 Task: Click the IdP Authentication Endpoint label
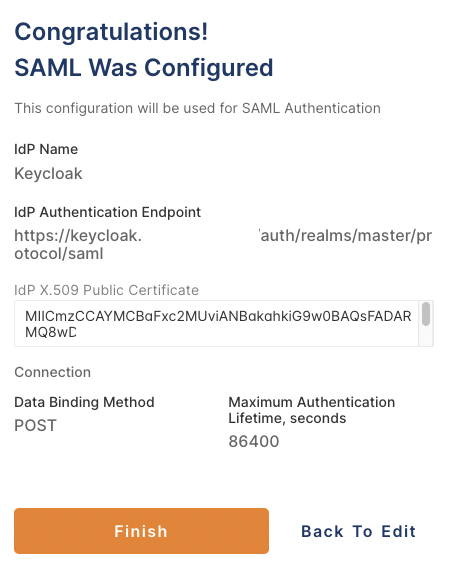[108, 212]
